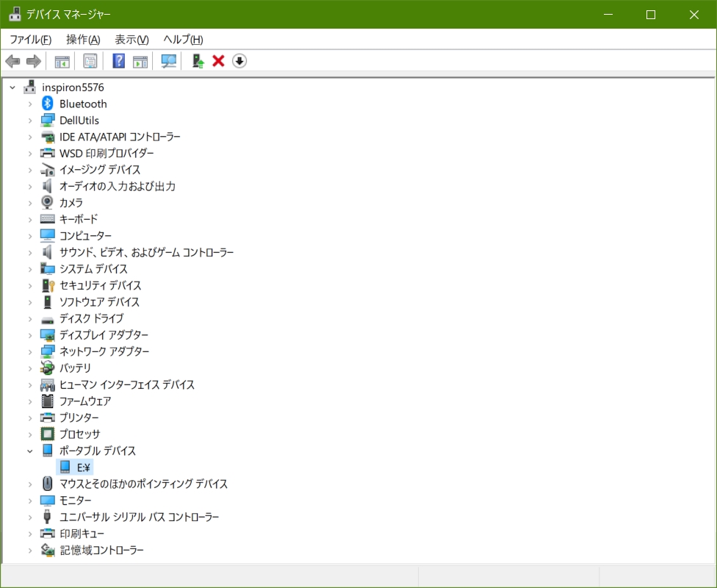Click Scan for hardware changes monitor icon
717x588 pixels.
pos(169,61)
